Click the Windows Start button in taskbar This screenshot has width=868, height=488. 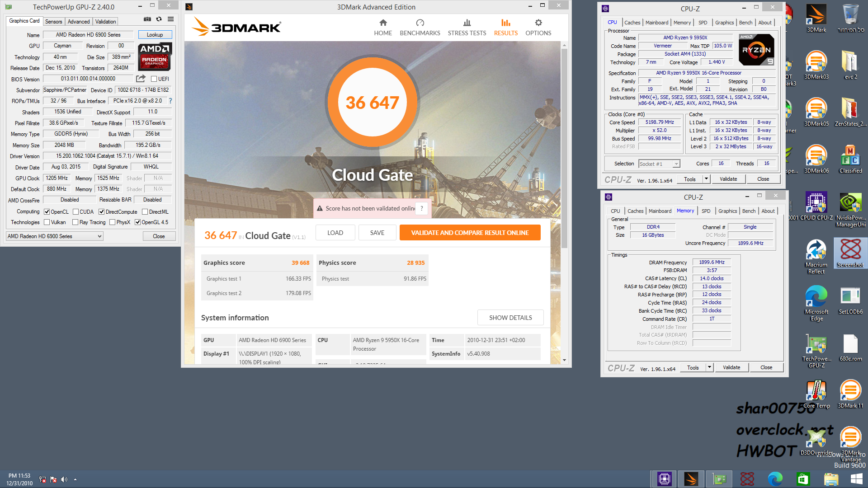(x=856, y=479)
